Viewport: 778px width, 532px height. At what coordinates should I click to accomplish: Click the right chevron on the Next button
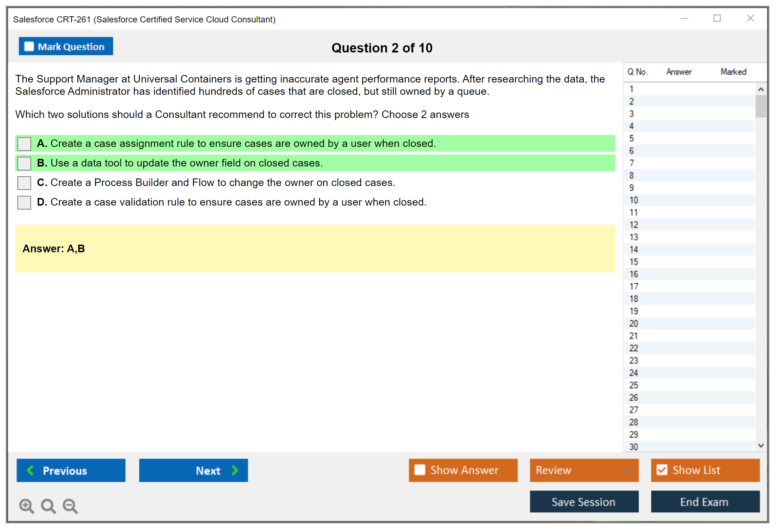tap(235, 470)
